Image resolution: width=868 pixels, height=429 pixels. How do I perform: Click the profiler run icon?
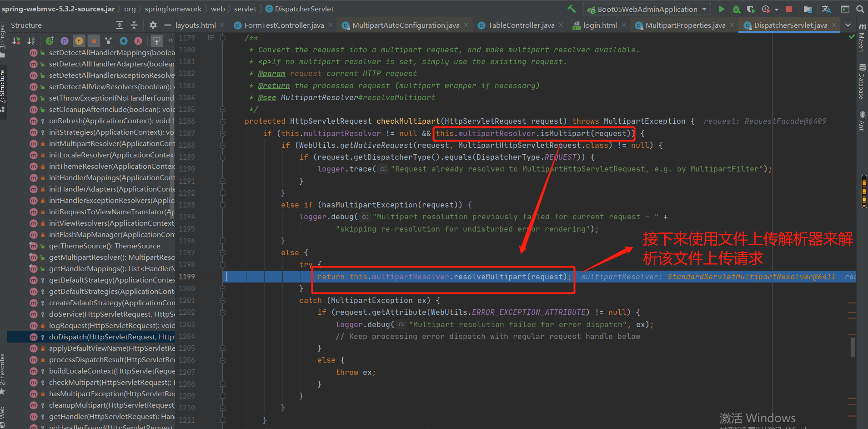pos(766,9)
